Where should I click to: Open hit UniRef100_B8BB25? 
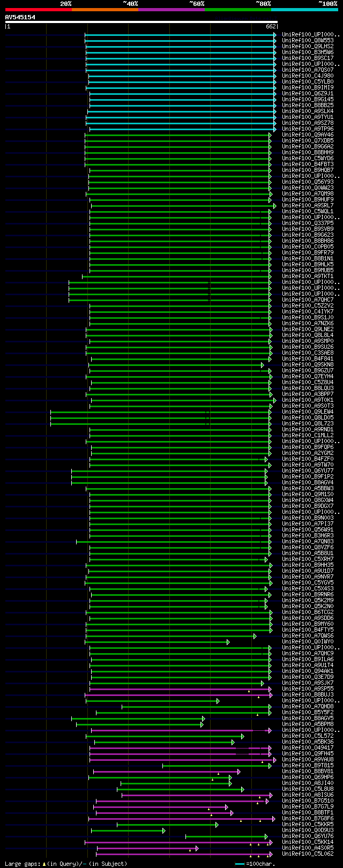[x=308, y=105]
